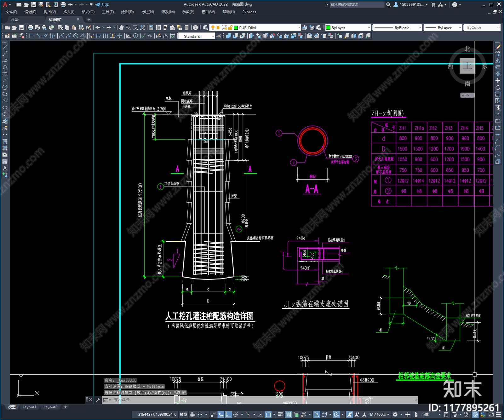Toggle lineweight display in status bar

click(x=280, y=414)
